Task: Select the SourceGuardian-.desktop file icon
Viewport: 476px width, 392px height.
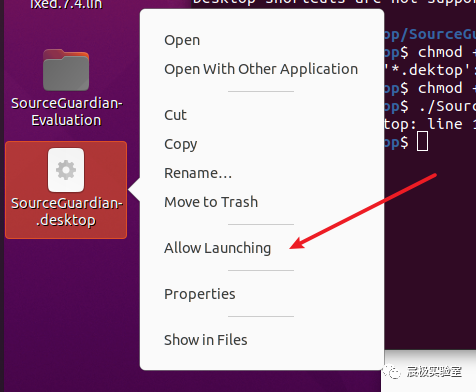Action: coord(66,170)
